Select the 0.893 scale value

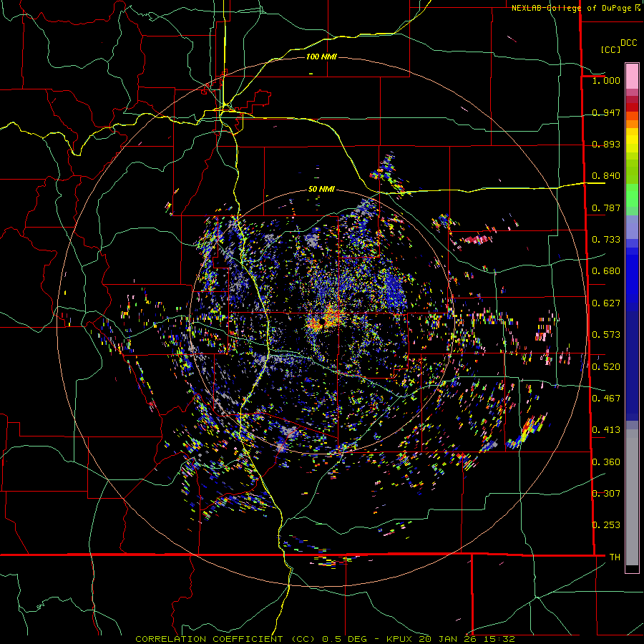[606, 144]
